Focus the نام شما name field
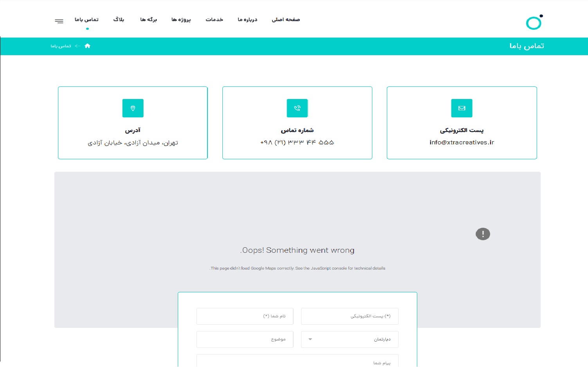The width and height of the screenshot is (588, 367). (x=245, y=316)
